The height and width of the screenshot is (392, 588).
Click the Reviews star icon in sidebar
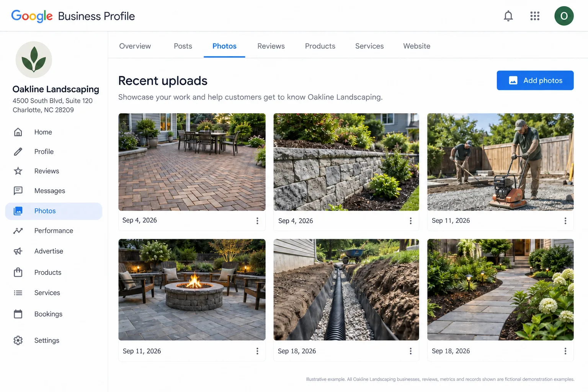click(x=18, y=171)
